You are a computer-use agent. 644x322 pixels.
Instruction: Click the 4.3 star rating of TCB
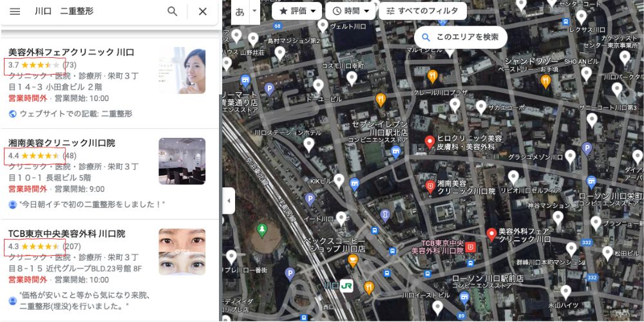(35, 247)
